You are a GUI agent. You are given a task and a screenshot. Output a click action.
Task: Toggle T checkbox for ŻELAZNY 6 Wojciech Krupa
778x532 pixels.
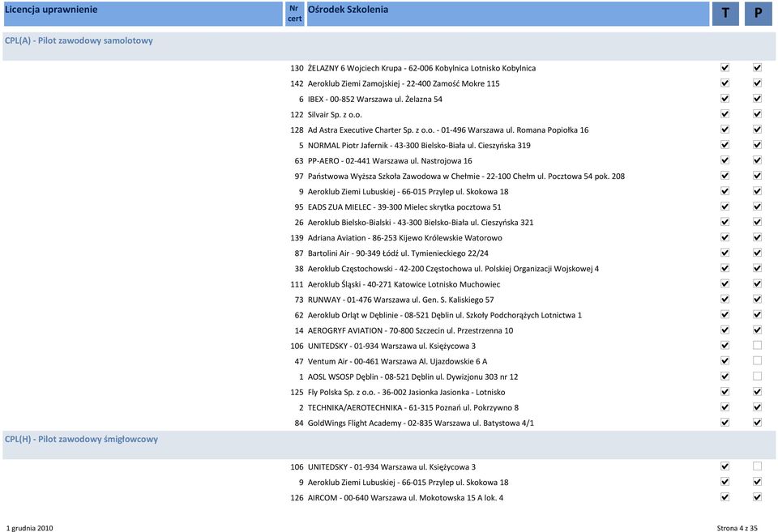point(725,67)
